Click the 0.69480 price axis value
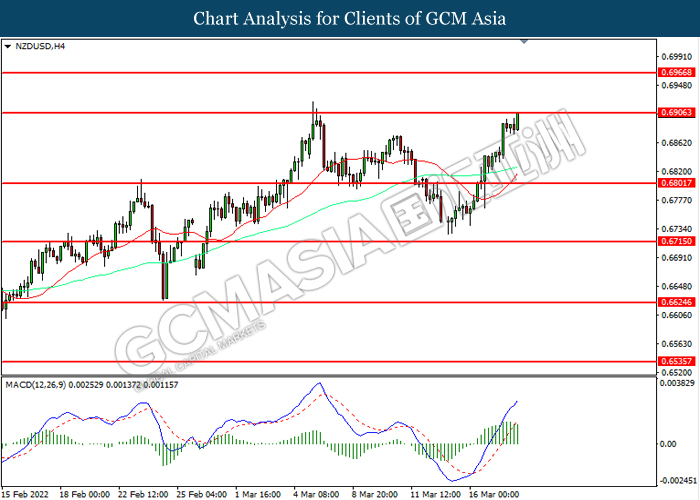This screenshot has height=500, width=700. [x=677, y=85]
